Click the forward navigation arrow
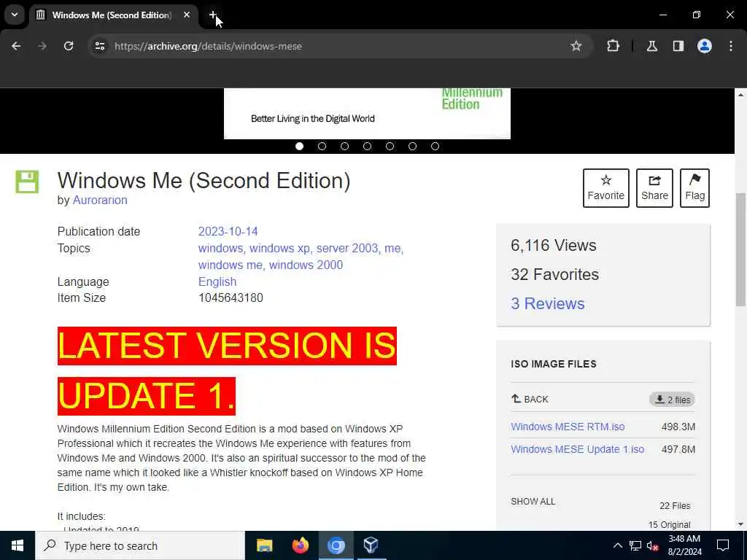Screen dimensions: 747x560 42,46
